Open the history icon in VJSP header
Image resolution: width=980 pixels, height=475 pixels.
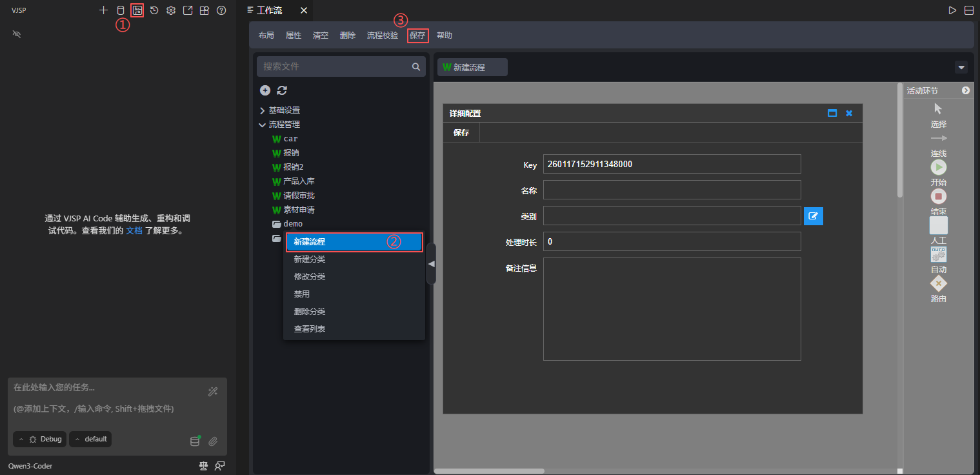point(154,10)
